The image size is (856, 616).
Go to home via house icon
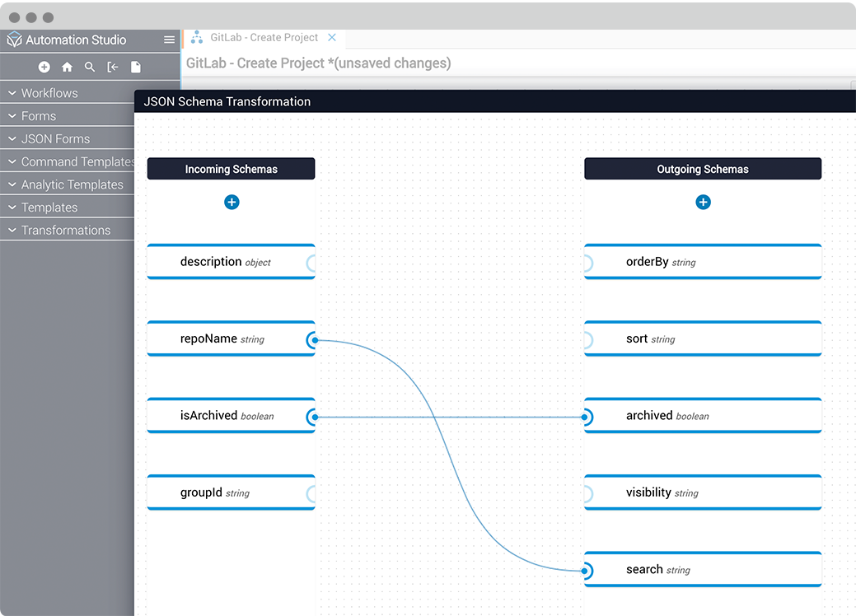68,67
